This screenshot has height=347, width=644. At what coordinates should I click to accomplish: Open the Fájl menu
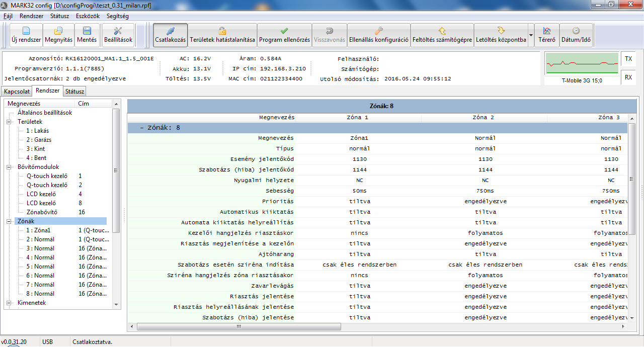pyautogui.click(x=8, y=16)
